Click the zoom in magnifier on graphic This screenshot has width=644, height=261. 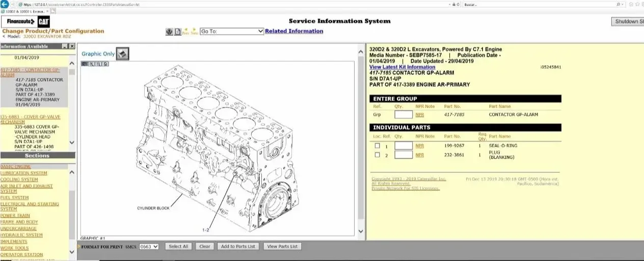click(92, 64)
